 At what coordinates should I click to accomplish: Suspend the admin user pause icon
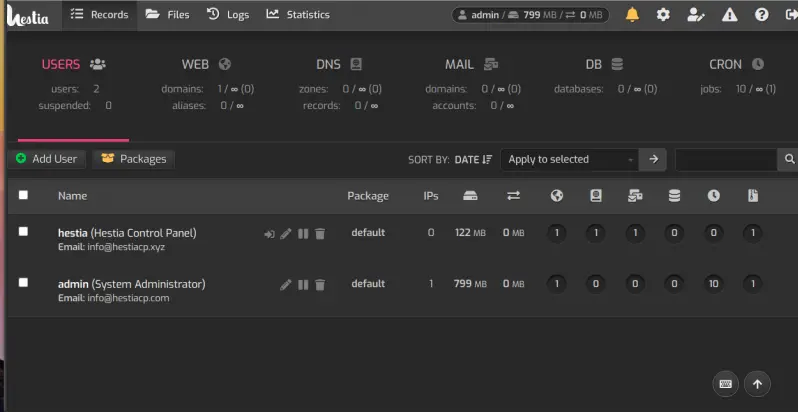point(303,284)
